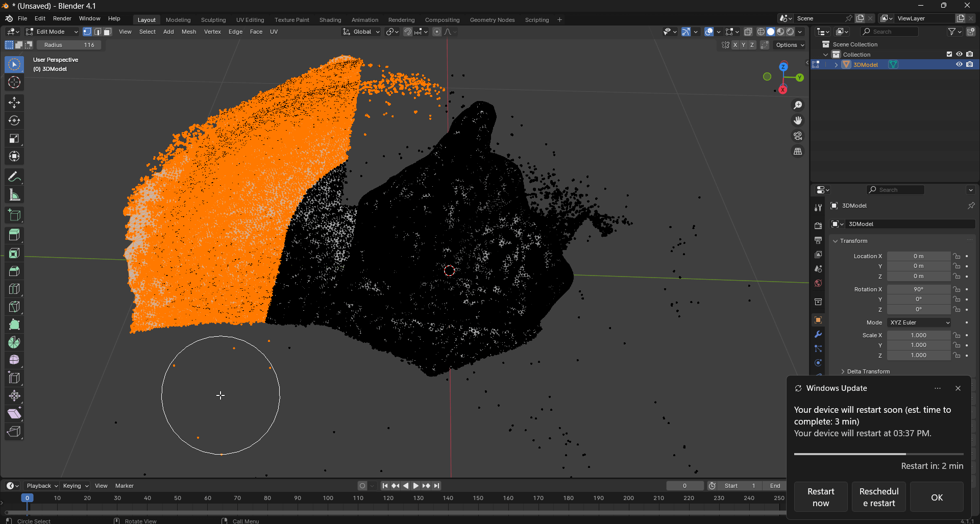The image size is (980, 524).
Task: Toggle Collection exclude checkbox
Action: (x=949, y=54)
